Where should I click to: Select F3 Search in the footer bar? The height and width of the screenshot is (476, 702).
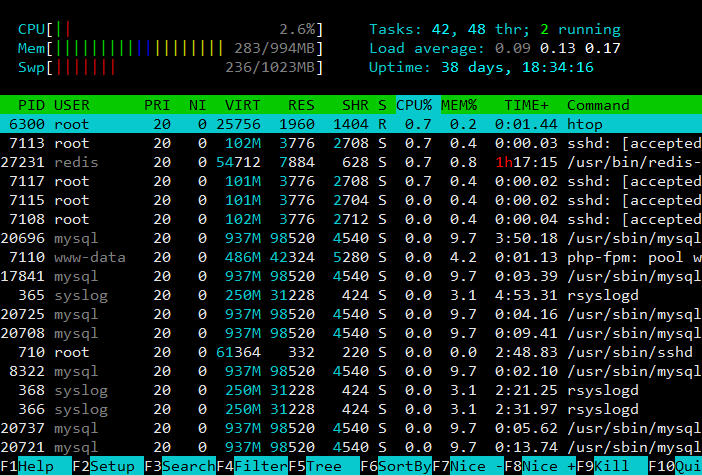pos(180,467)
